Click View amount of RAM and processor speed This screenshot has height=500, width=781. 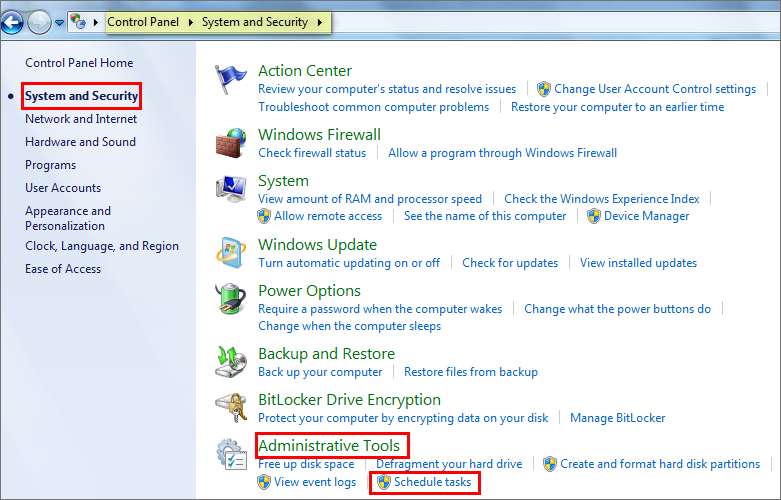[x=370, y=199]
